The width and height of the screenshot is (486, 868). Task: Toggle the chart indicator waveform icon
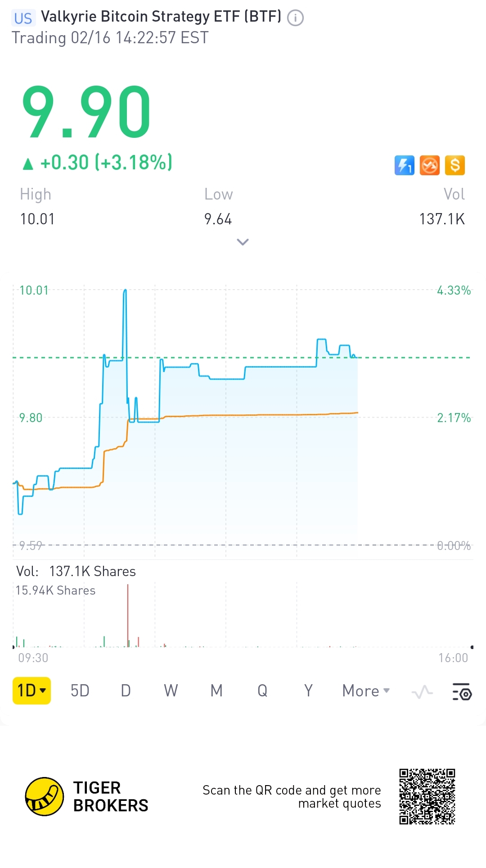pyautogui.click(x=422, y=691)
